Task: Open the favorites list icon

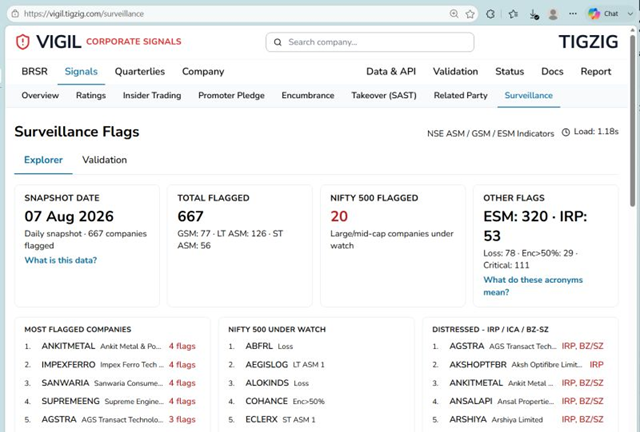Action: click(x=513, y=14)
